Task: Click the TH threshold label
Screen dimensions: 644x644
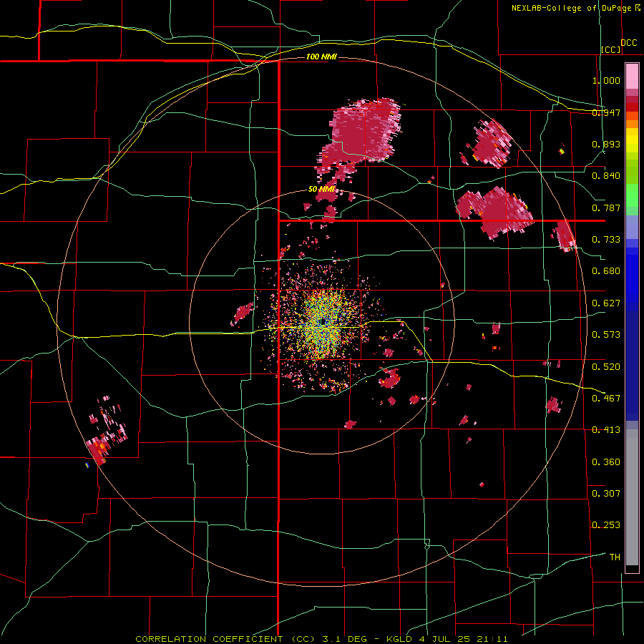Action: 615,557
